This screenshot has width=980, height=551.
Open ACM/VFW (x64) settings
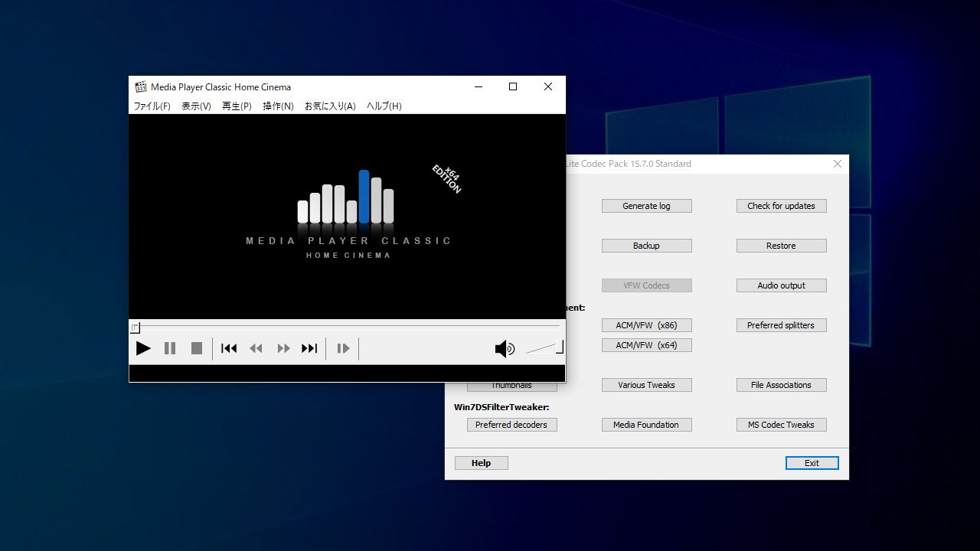click(646, 345)
